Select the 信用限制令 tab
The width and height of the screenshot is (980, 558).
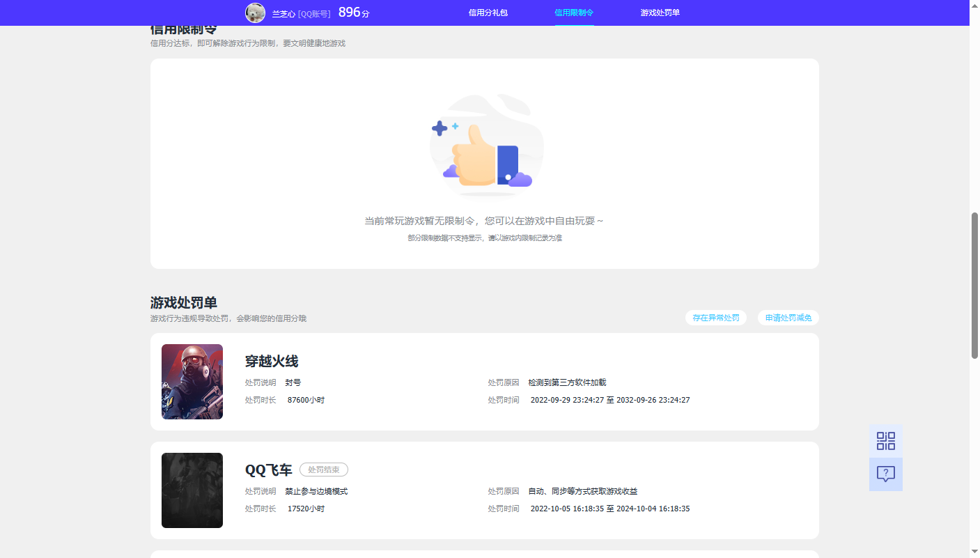pos(574,13)
